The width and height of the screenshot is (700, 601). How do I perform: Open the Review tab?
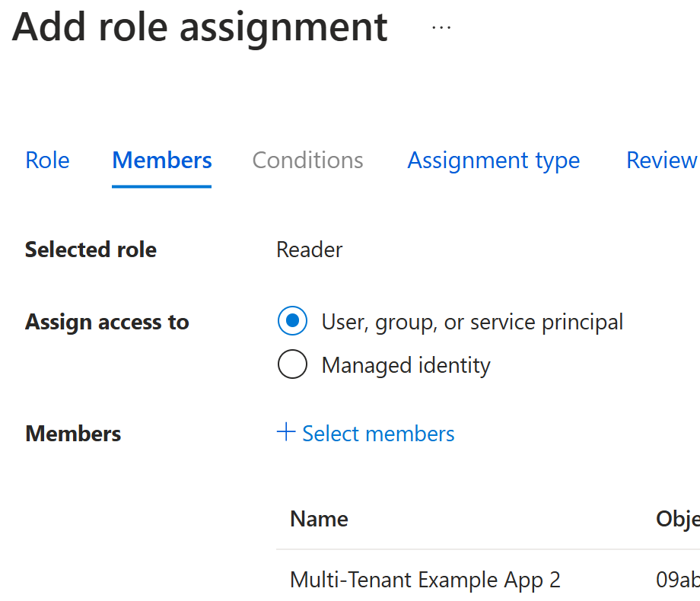pos(663,161)
